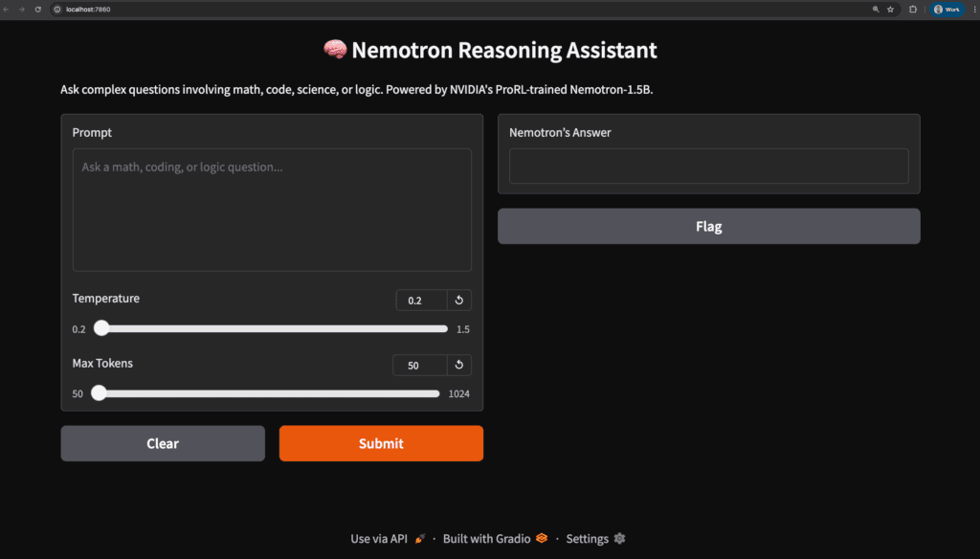This screenshot has height=559, width=980.
Task: Click the Temperature label
Action: (105, 299)
